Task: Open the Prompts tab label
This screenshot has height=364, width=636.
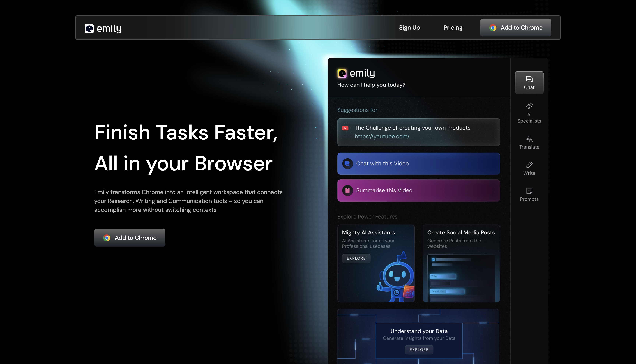Action: (529, 199)
